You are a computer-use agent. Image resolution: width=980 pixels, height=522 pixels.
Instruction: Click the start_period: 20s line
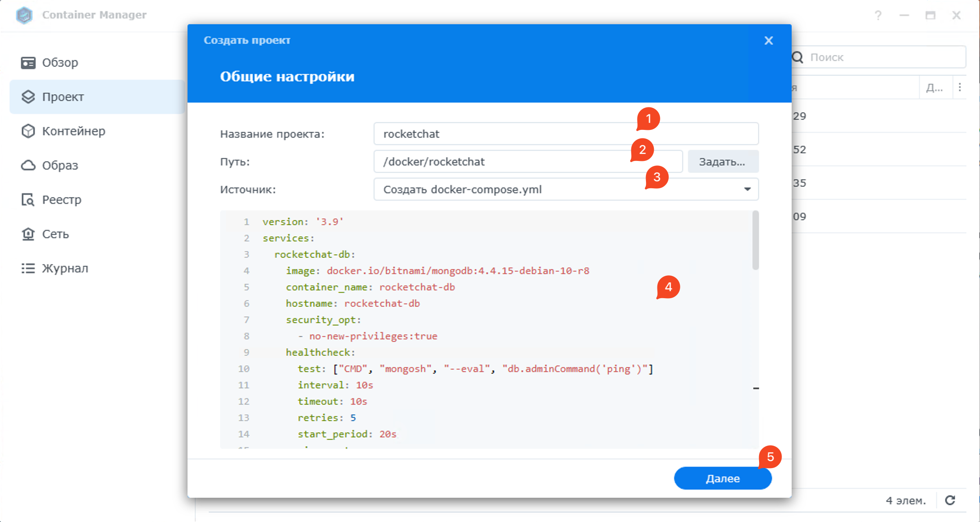347,434
